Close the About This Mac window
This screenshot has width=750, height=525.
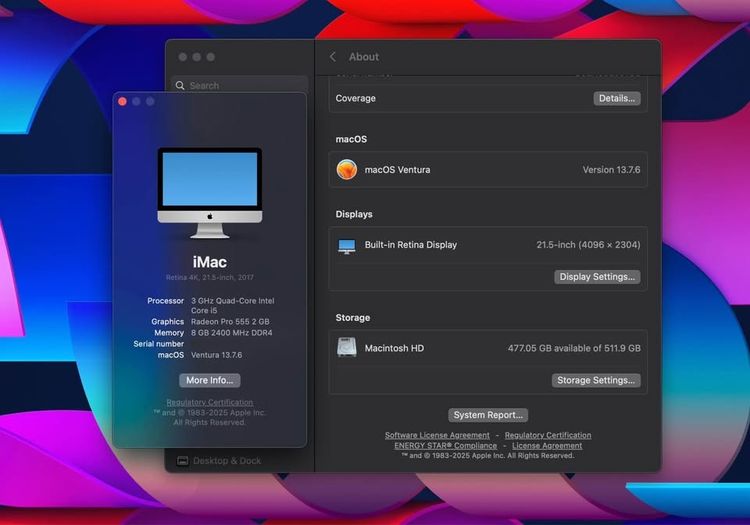point(122,101)
